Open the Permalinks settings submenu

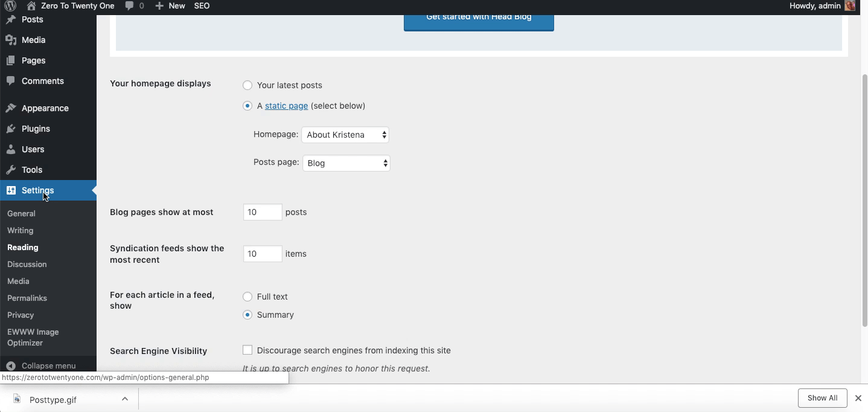pyautogui.click(x=27, y=298)
